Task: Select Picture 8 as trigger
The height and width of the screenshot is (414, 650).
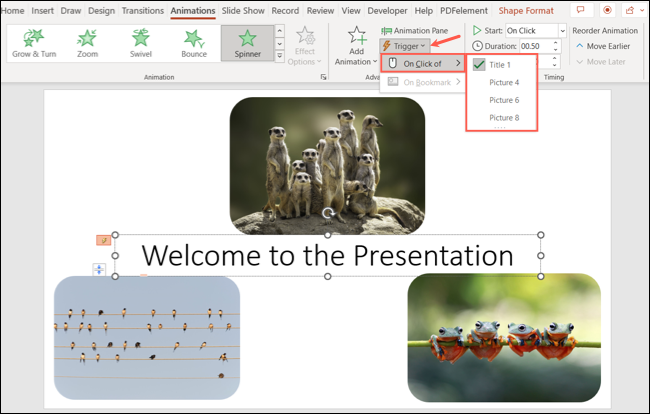Action: click(502, 118)
